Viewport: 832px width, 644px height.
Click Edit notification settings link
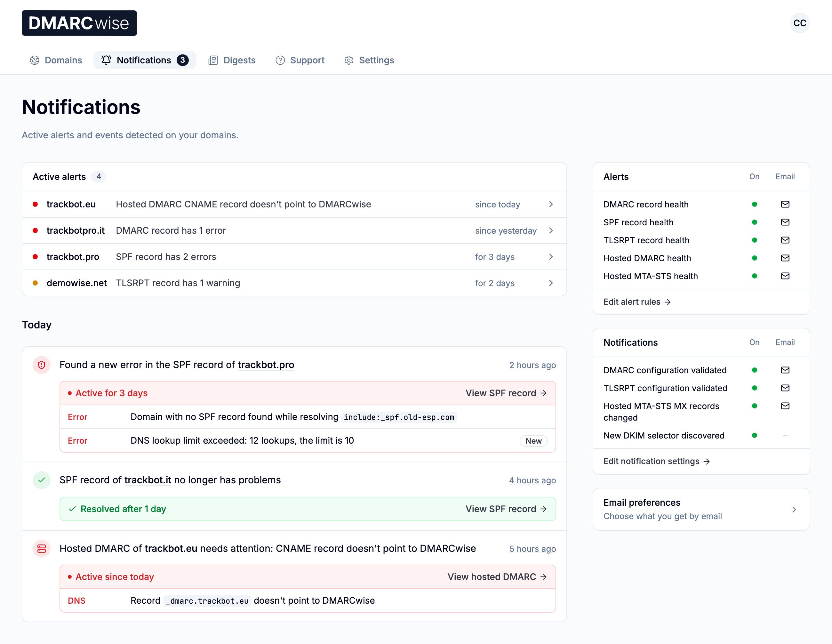tap(657, 461)
